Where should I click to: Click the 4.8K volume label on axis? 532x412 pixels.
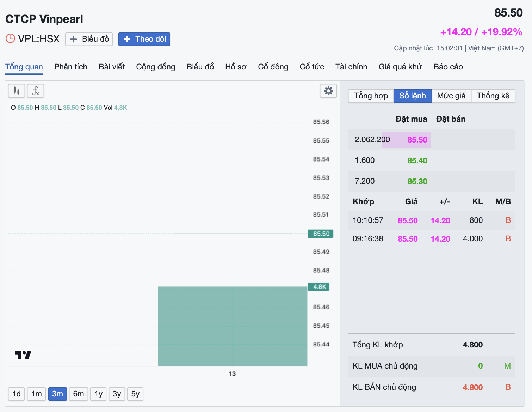[319, 287]
